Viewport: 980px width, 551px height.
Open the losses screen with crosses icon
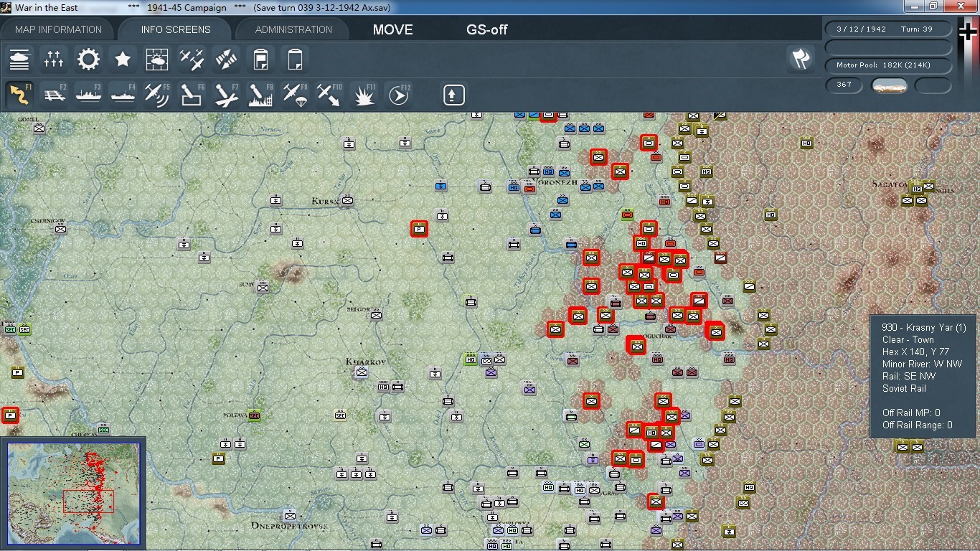(54, 59)
